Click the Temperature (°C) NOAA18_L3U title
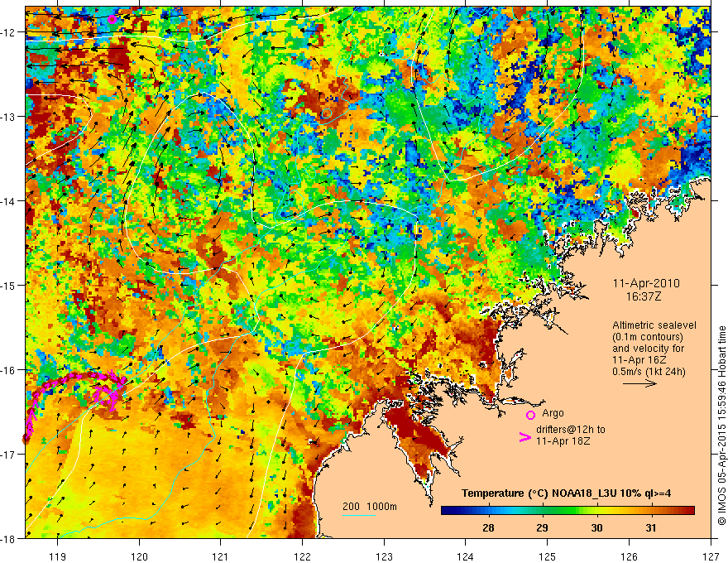728x563 pixels. (566, 493)
